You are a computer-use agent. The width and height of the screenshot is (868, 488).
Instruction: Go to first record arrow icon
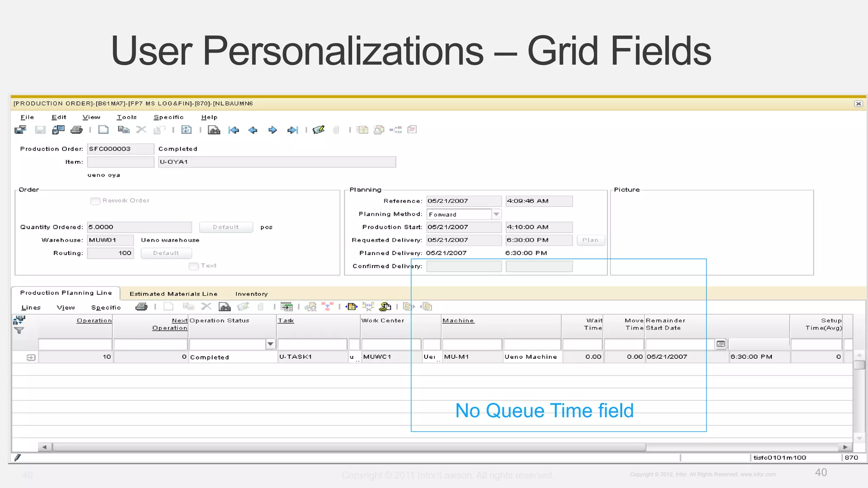point(234,130)
